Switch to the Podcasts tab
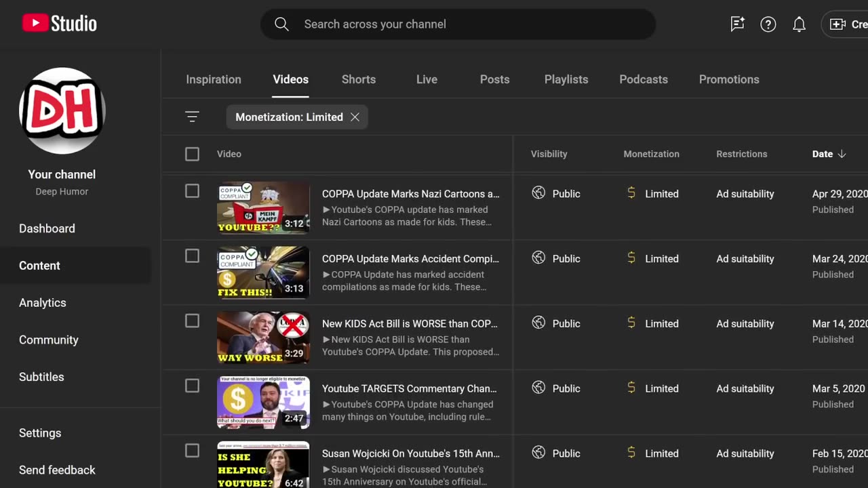This screenshot has height=488, width=868. (644, 79)
